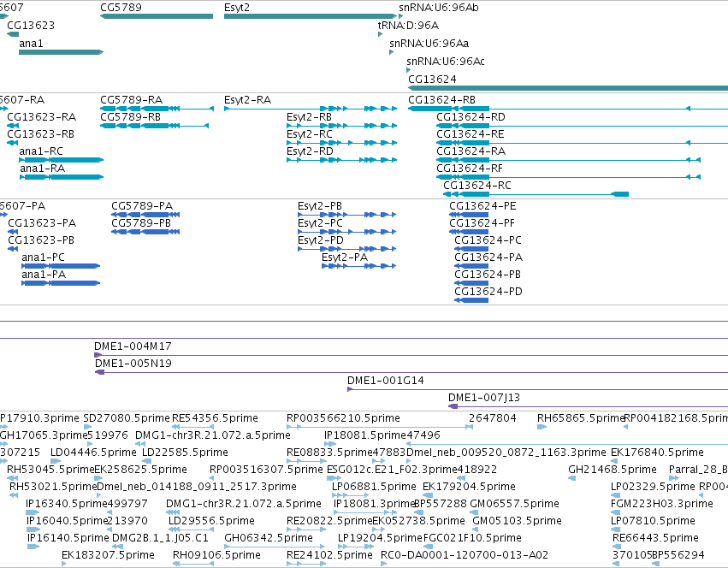Click the GM06557.5prime EST label
Image resolution: width=728 pixels, height=568 pixels.
click(514, 504)
